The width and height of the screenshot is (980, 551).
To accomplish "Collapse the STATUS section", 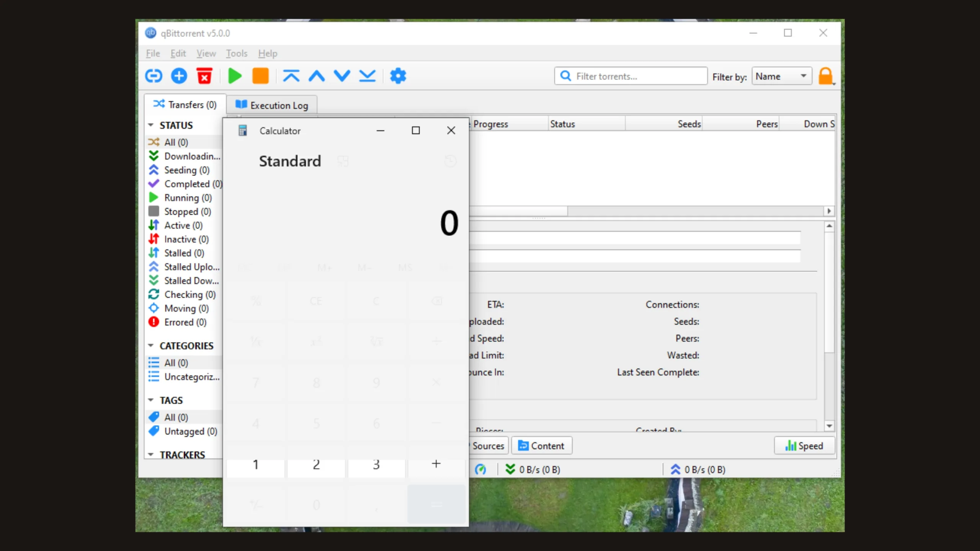I will tap(151, 125).
